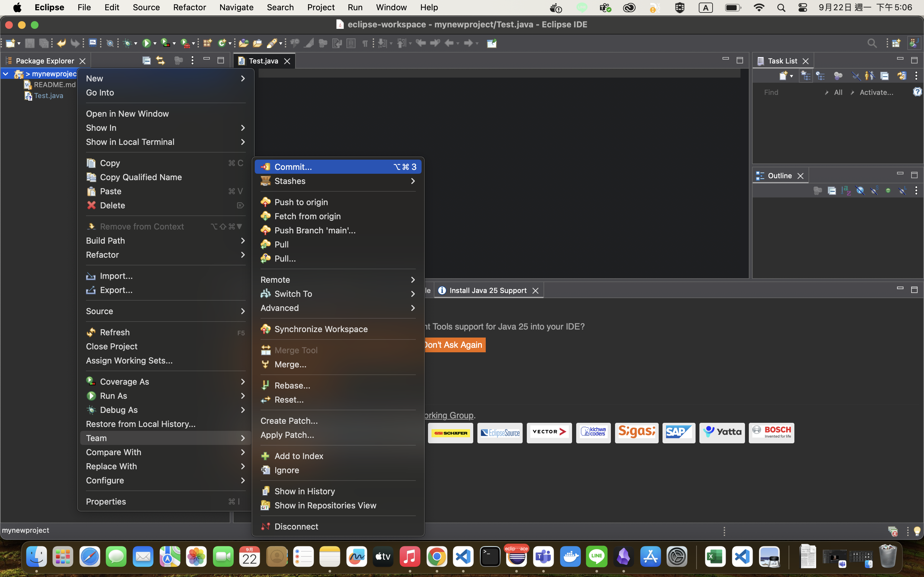Click the Synchronize Changed icon in Task List

(x=902, y=76)
